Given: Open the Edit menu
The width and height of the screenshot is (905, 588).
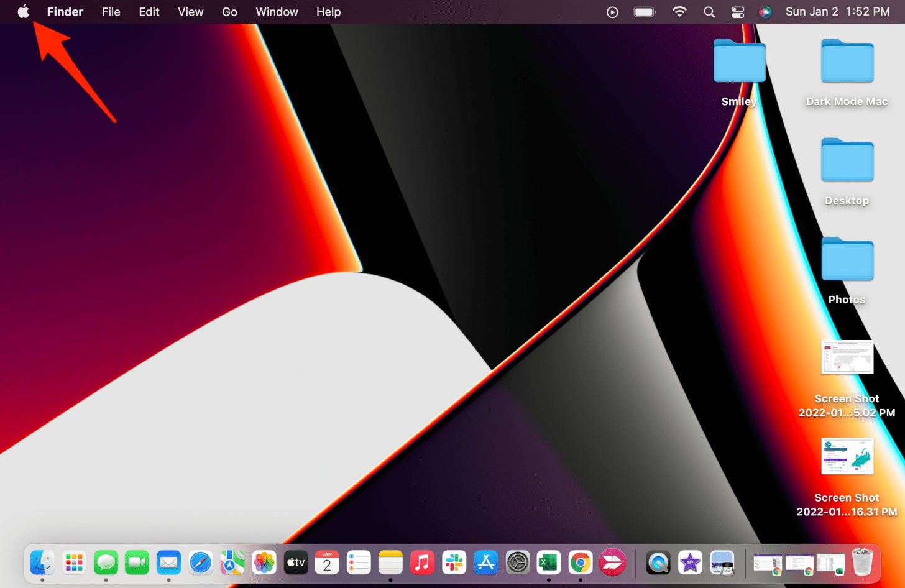Looking at the screenshot, I should click(x=149, y=12).
